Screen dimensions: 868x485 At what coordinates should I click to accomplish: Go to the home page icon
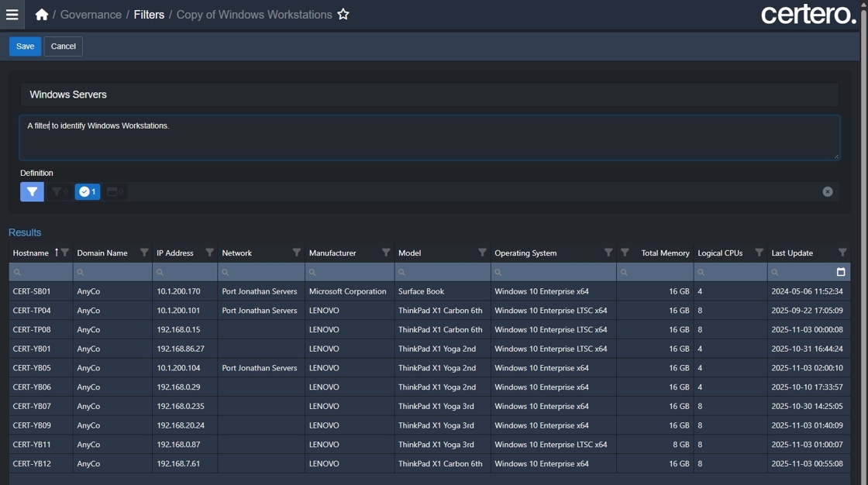click(x=42, y=15)
